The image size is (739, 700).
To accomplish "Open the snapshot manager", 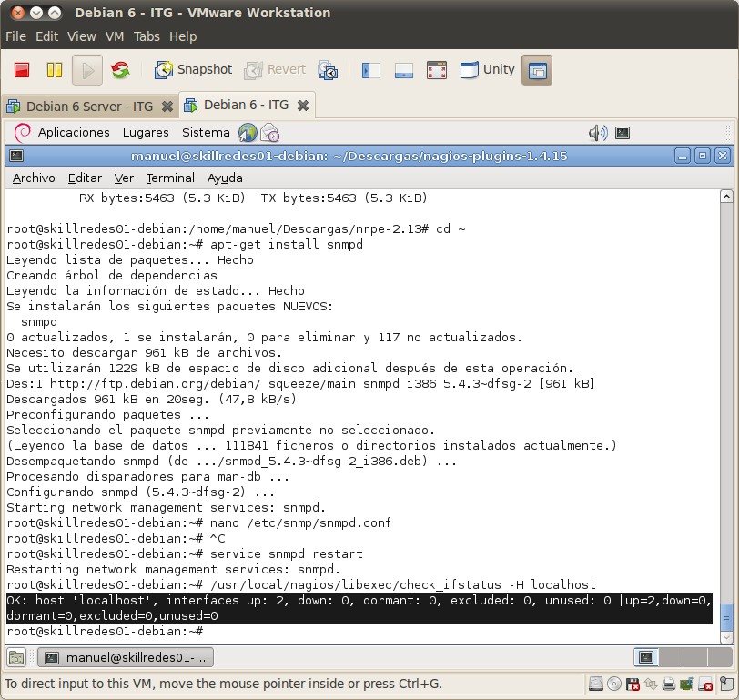I will (329, 70).
